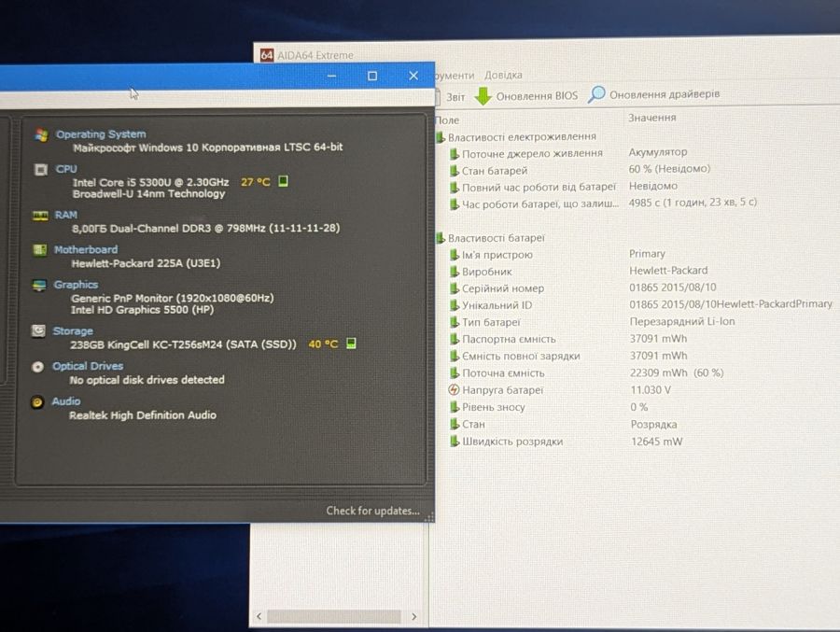Click the Speccy window resize grip
This screenshot has width=840, height=632.
(x=429, y=517)
